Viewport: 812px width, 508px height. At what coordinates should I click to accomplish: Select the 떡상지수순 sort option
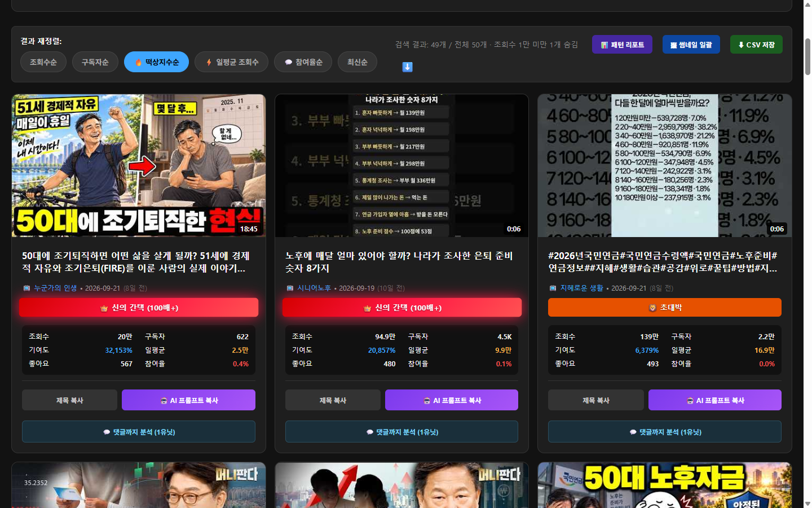tap(157, 62)
